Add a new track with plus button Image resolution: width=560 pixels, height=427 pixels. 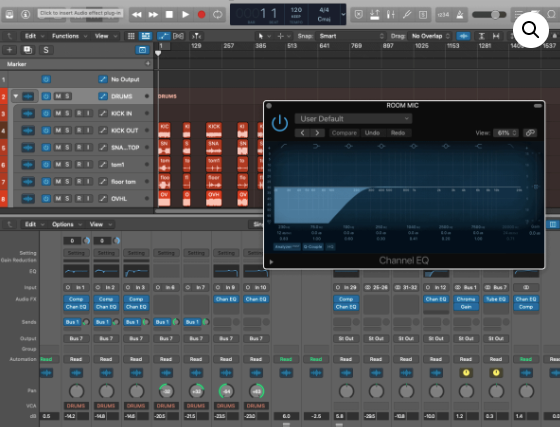10,50
